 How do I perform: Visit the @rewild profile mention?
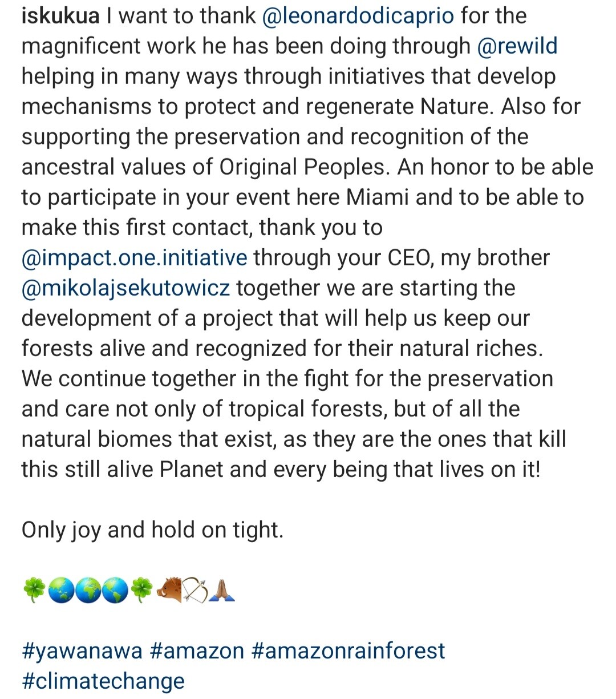click(x=517, y=46)
